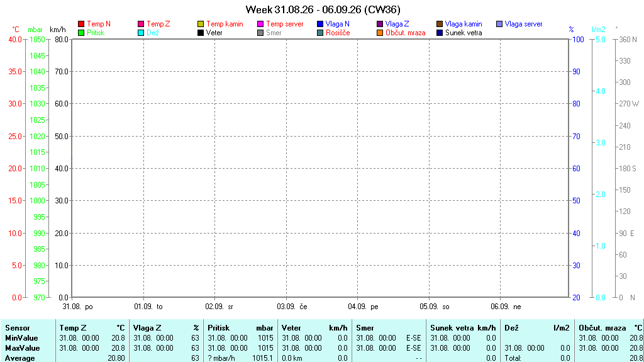
Task: Click the yellow Temp kamin legend swatch
Action: [x=201, y=24]
